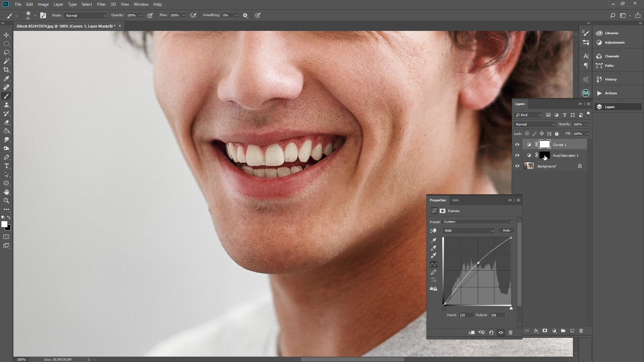The height and width of the screenshot is (362, 644).
Task: Open the Smoothing dropdown arrow
Action: coord(237,15)
